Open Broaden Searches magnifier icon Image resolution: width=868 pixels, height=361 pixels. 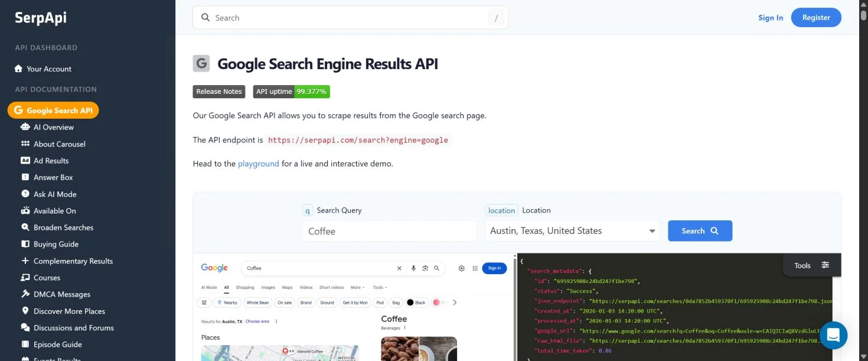pyautogui.click(x=25, y=227)
